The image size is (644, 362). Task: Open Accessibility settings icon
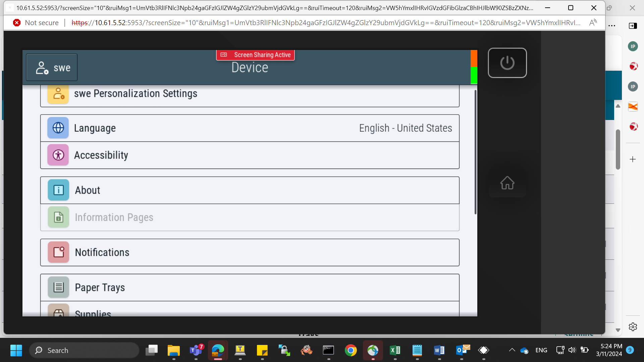pyautogui.click(x=58, y=155)
